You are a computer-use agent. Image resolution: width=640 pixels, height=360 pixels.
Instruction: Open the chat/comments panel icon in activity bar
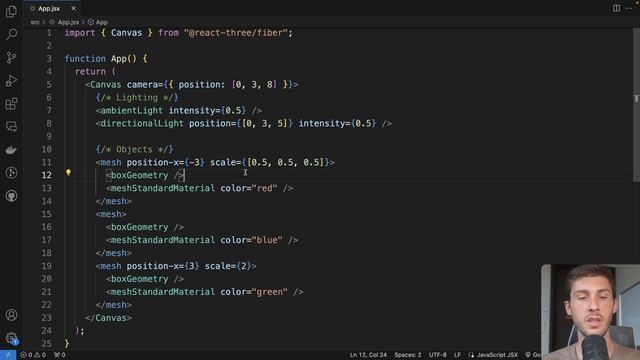11,127
